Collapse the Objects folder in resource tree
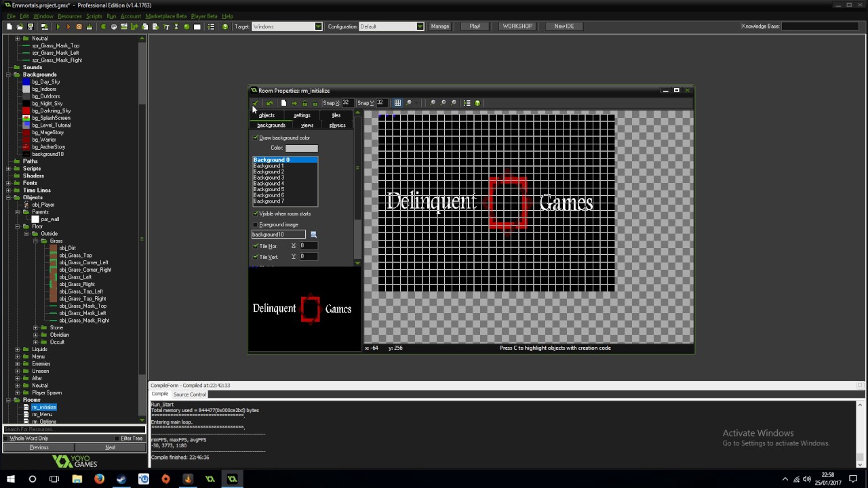The height and width of the screenshot is (488, 868). point(8,197)
